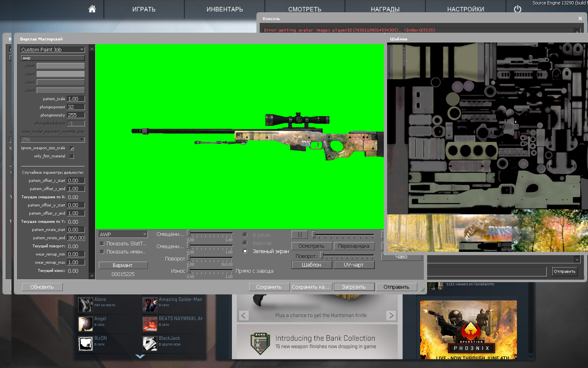The height and width of the screenshot is (368, 588).
Task: Click phongintensity input field
Action: coord(76,115)
